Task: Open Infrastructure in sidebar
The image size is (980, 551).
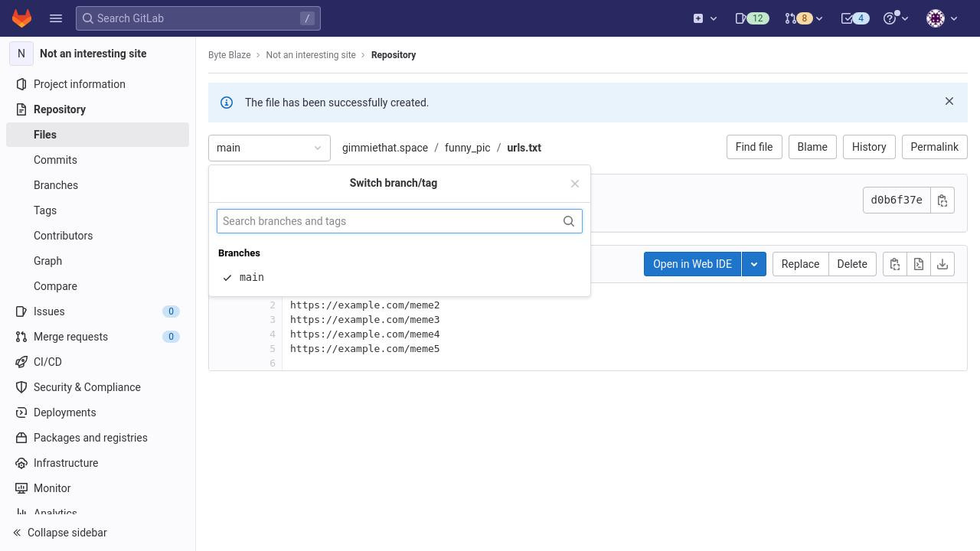Action: (x=97, y=463)
